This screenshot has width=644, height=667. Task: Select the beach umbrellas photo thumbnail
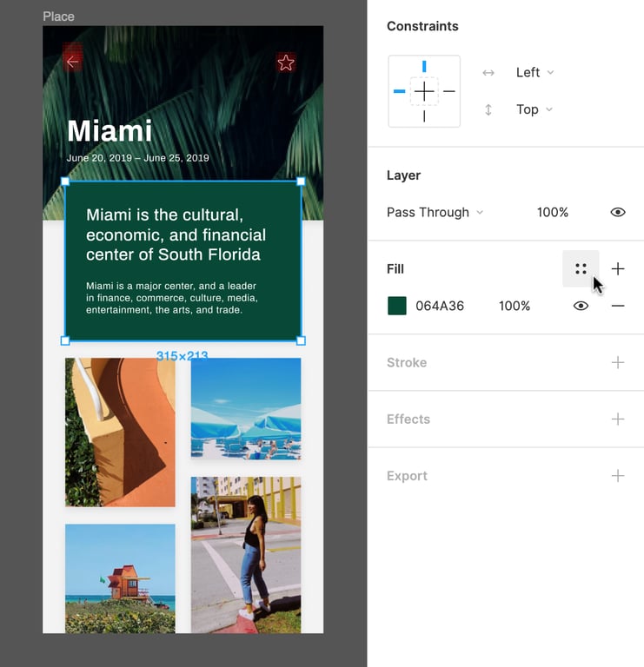[x=246, y=409]
